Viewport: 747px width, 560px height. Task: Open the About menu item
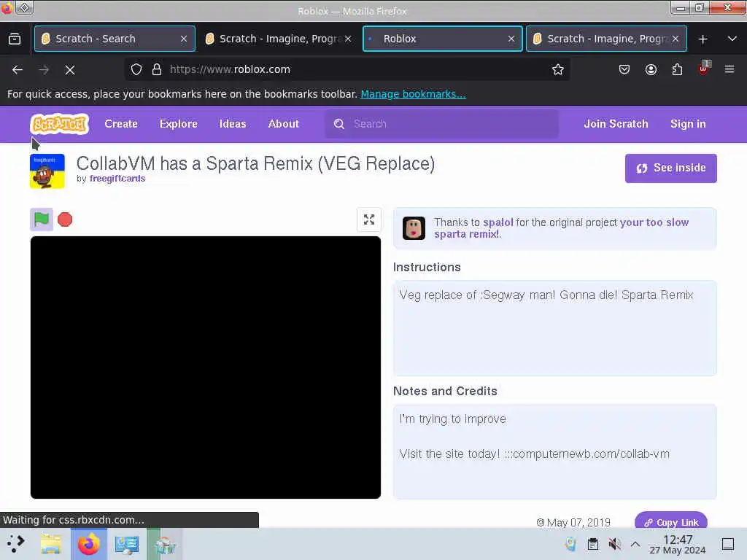[284, 124]
